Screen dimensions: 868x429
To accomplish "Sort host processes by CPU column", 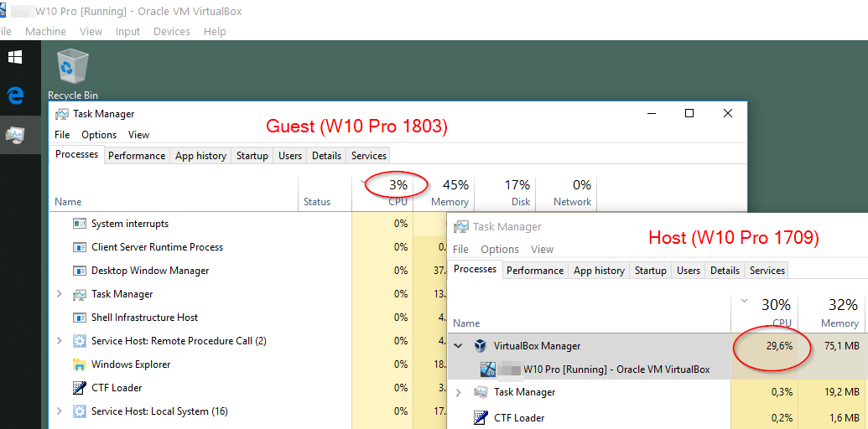I will click(x=765, y=313).
